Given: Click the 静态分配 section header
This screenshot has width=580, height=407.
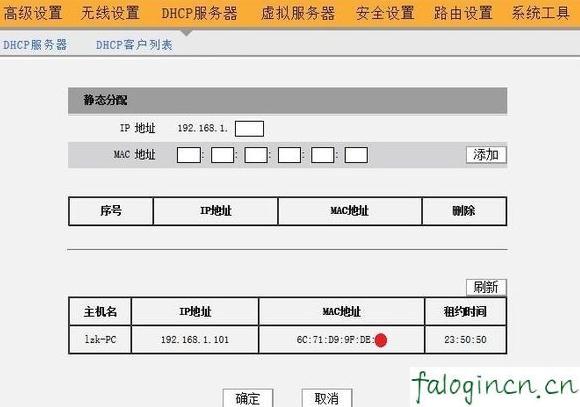Looking at the screenshot, I should click(287, 101).
